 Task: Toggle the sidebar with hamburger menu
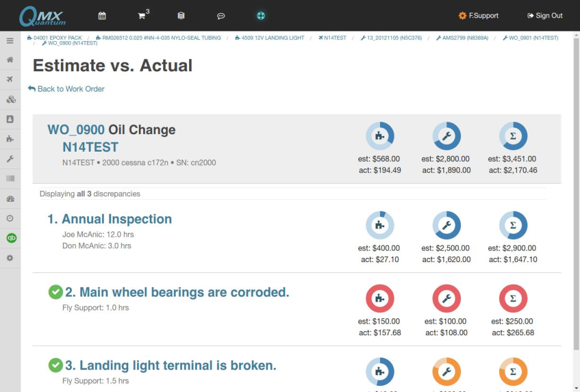(x=10, y=40)
